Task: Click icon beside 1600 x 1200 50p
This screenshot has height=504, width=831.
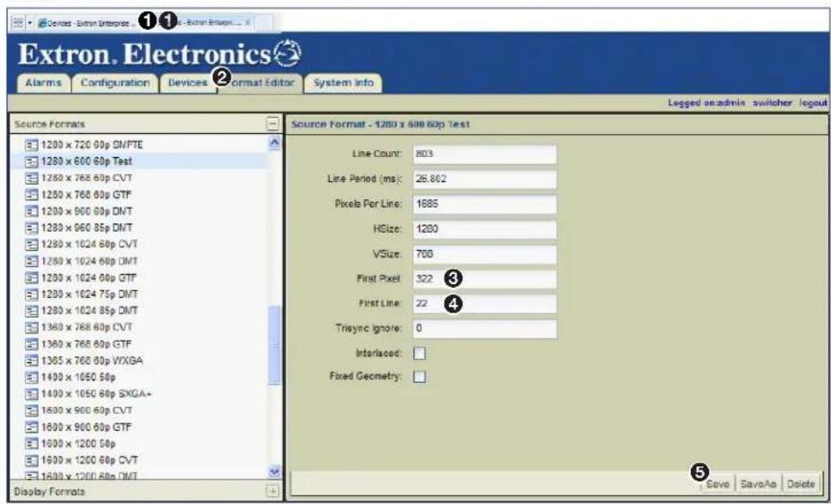Action: (x=32, y=443)
